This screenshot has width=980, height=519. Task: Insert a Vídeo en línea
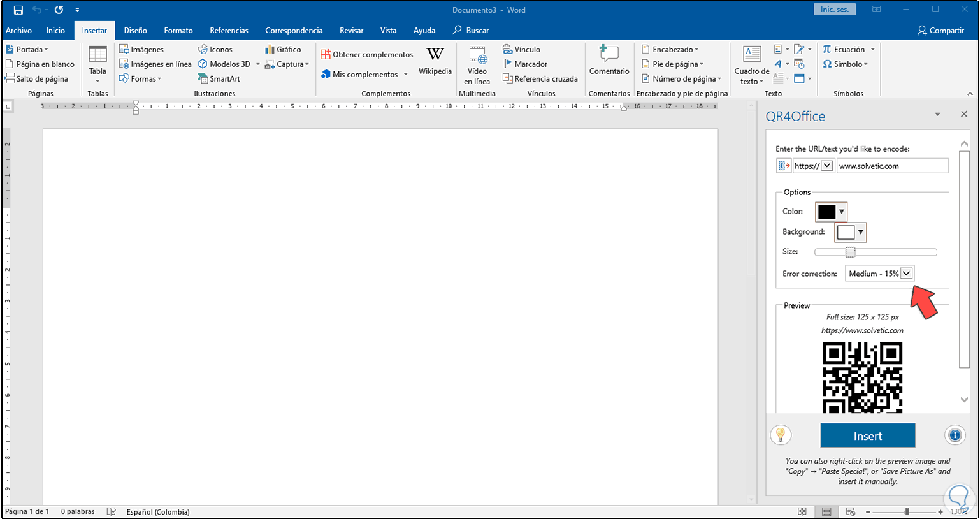(x=477, y=65)
